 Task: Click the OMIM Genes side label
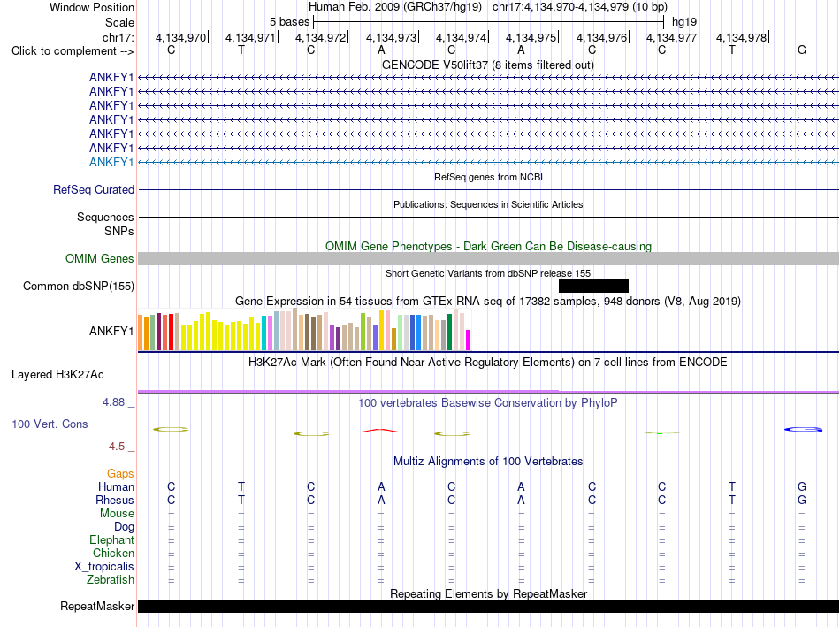coord(99,258)
